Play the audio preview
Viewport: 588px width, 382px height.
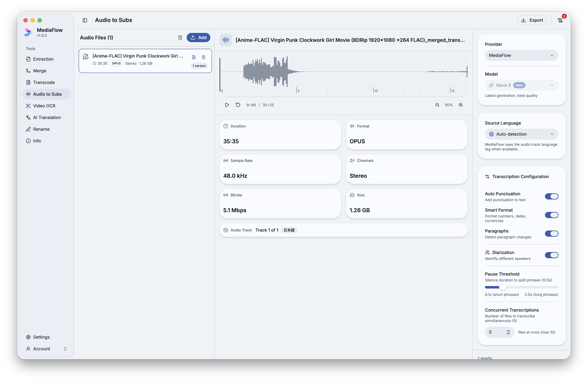pos(227,105)
